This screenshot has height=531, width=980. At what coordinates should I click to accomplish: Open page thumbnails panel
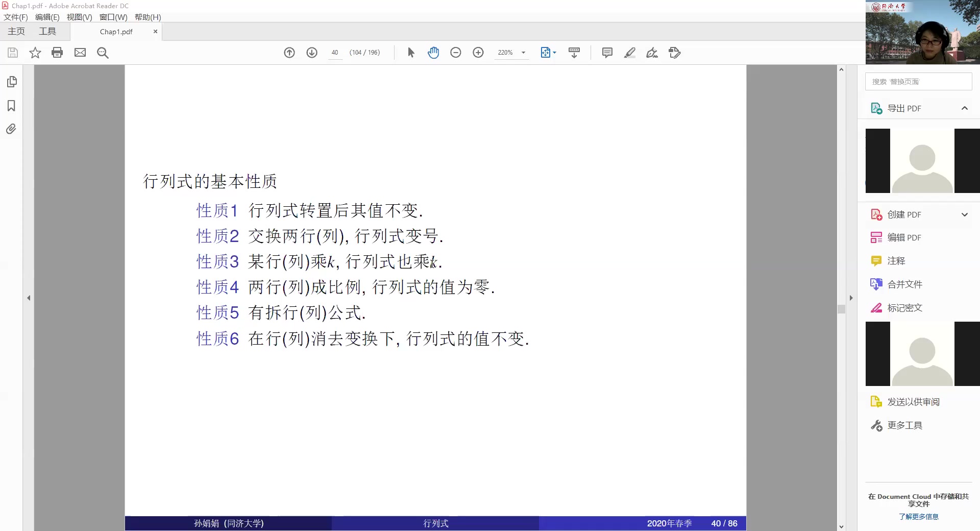(12, 82)
